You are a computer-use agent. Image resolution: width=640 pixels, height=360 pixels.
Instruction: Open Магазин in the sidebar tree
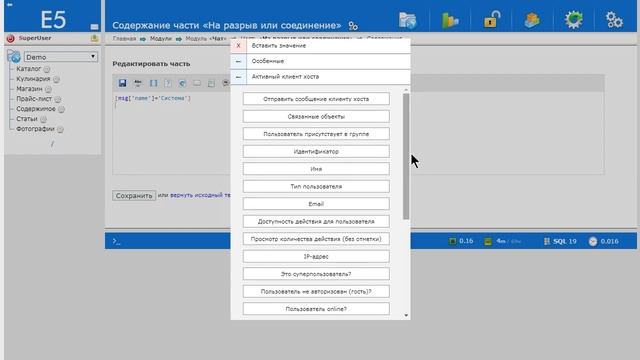29,89
